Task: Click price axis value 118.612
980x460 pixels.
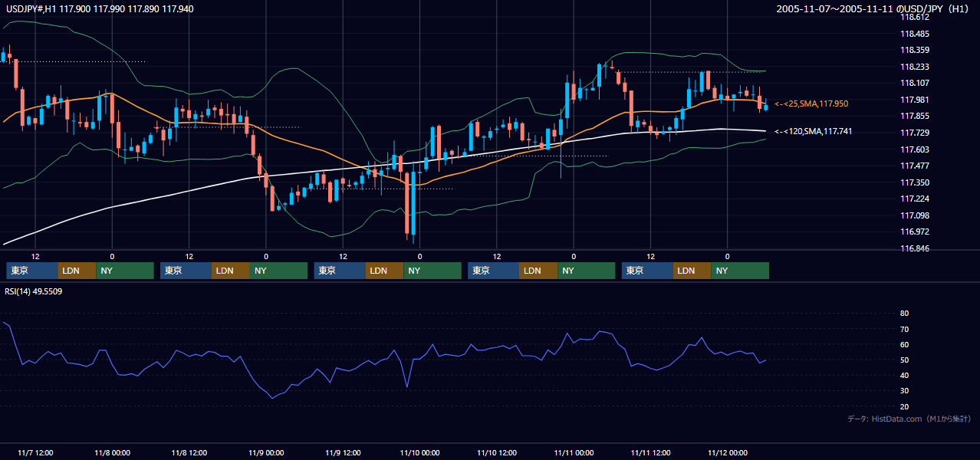Action: point(914,17)
